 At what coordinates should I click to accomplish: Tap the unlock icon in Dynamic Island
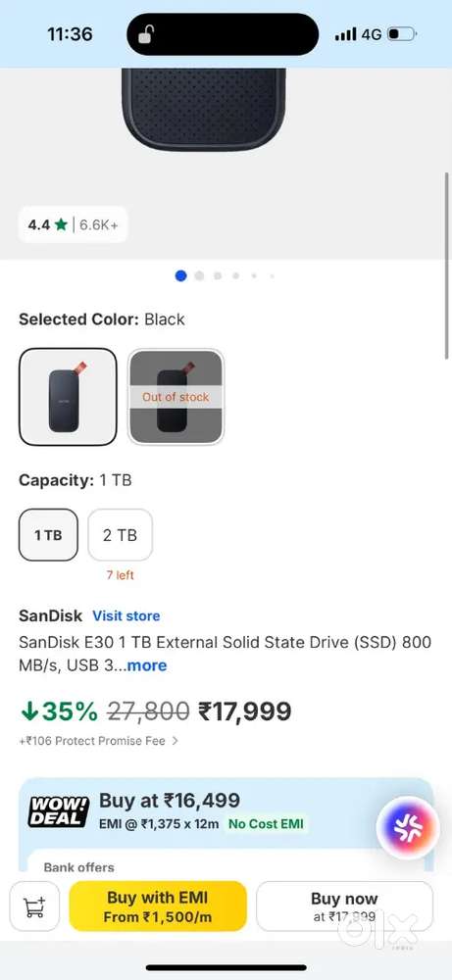pos(145,34)
